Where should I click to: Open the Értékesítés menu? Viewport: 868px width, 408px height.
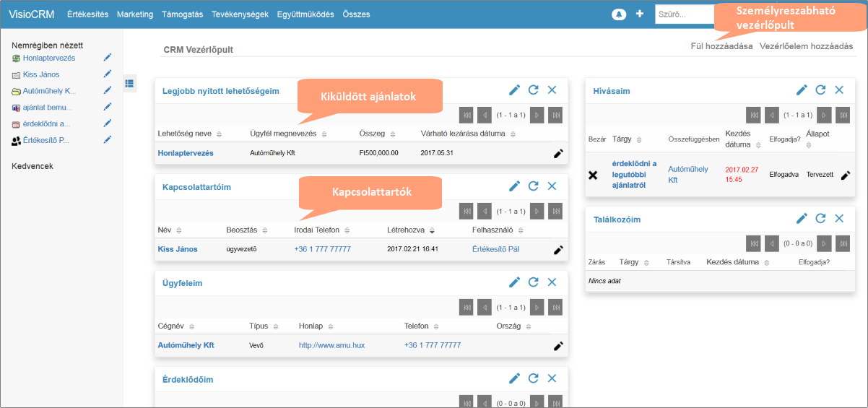tap(87, 14)
